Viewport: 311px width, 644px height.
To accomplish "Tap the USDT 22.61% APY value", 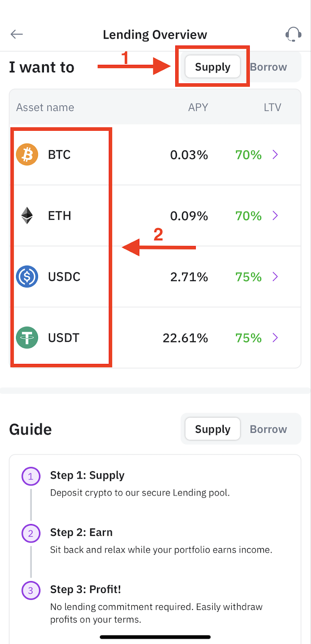I will click(185, 338).
